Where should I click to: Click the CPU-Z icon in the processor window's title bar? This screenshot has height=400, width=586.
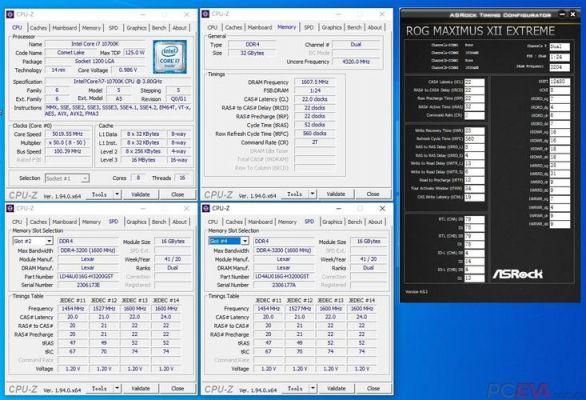(x=10, y=14)
